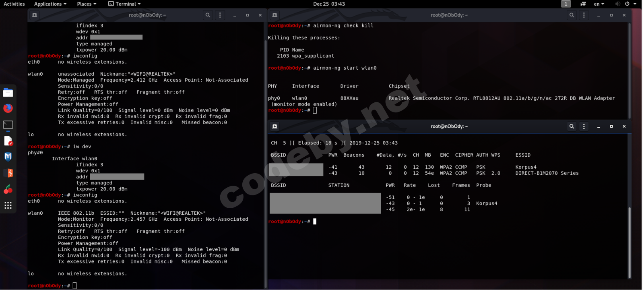Click the 'CIPHER' column header
Screen dimensions: 644x290
point(464,155)
